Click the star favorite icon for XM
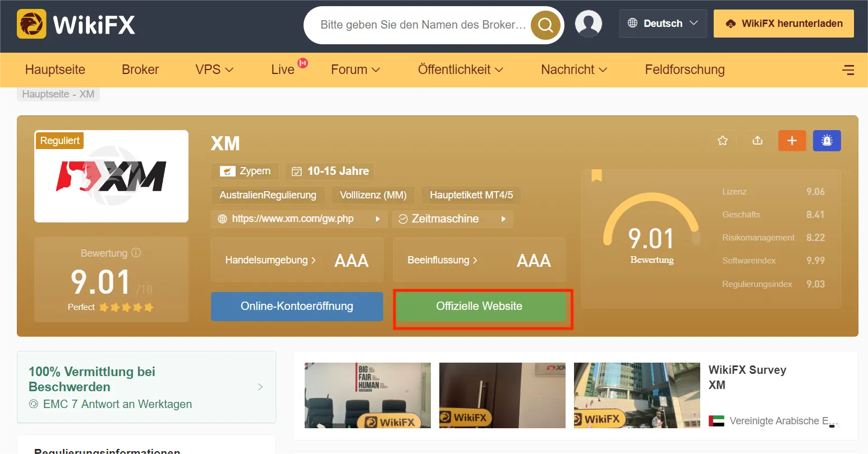The height and width of the screenshot is (454, 868). tap(723, 141)
